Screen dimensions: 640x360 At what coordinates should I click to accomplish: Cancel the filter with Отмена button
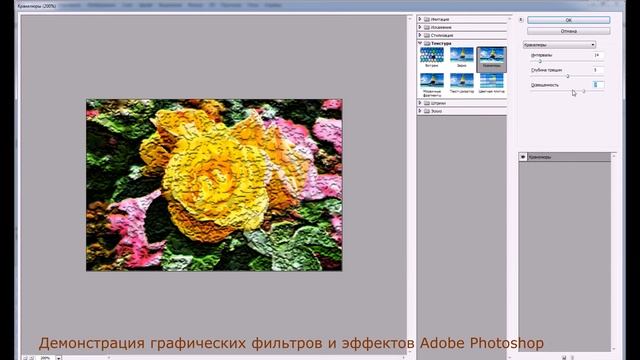(x=569, y=31)
